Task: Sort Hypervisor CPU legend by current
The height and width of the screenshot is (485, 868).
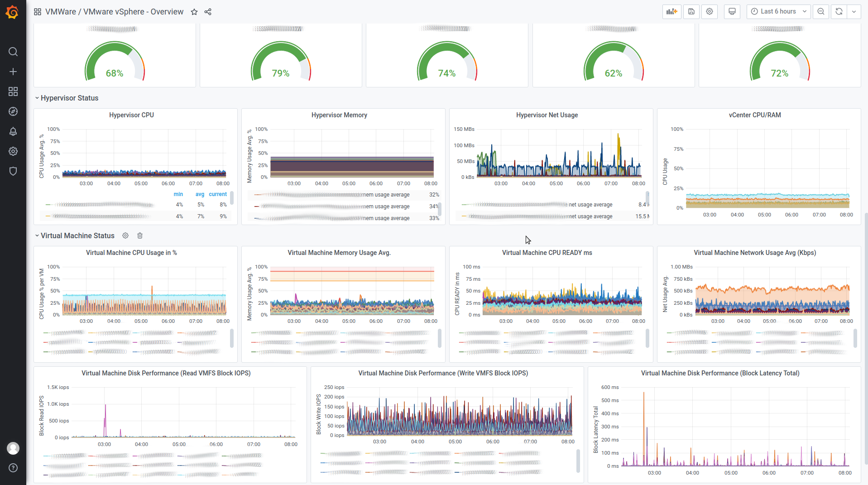Action: tap(218, 194)
